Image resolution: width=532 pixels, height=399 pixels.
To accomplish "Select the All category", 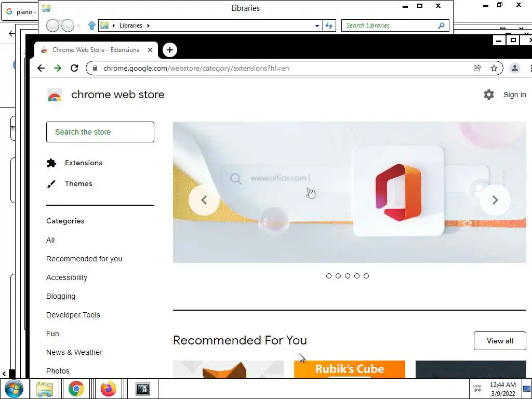I will (x=50, y=240).
